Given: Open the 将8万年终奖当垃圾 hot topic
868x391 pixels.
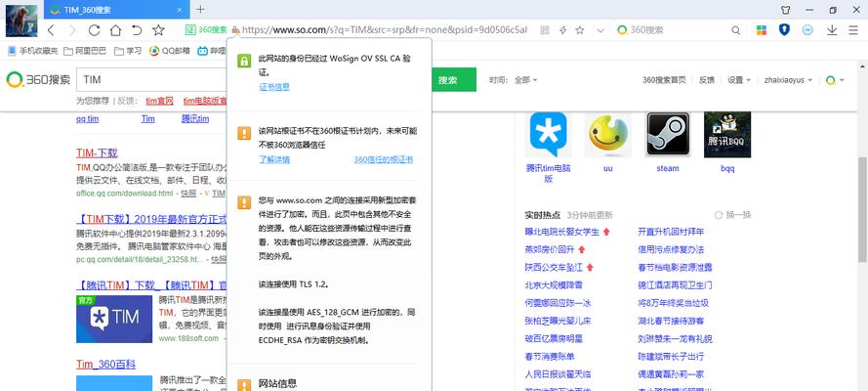Looking at the screenshot, I should pos(673,303).
